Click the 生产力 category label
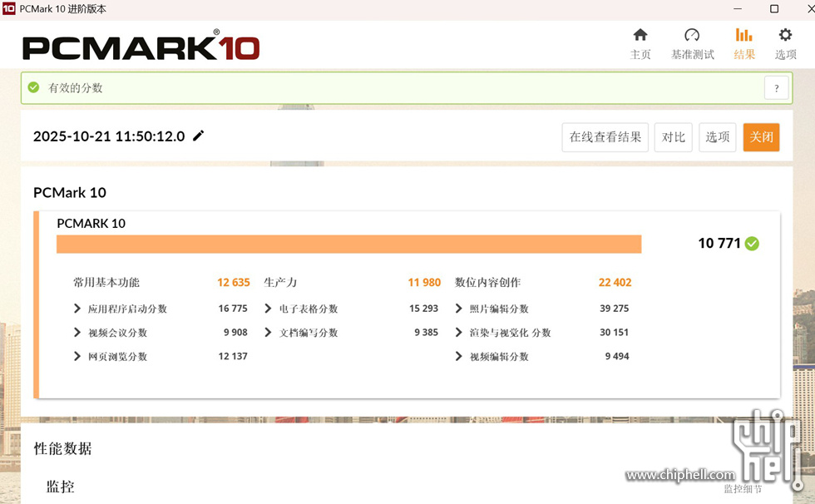 [280, 282]
